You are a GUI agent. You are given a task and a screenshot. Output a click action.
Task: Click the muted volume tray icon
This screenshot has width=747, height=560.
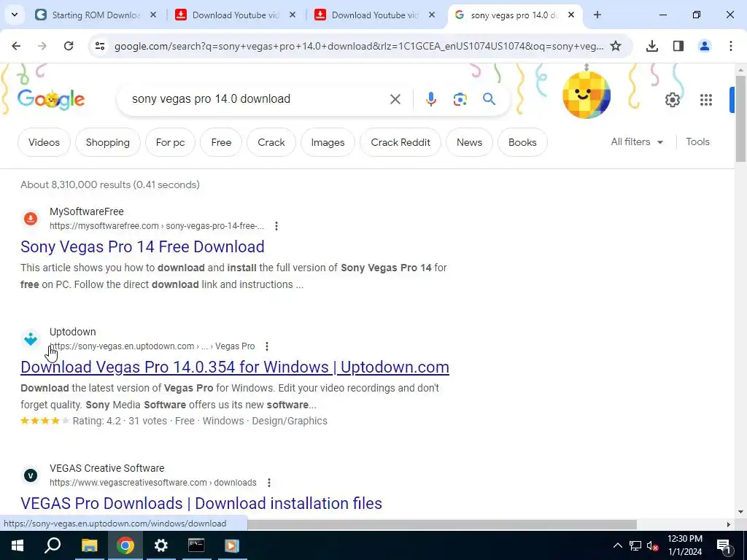tap(653, 545)
